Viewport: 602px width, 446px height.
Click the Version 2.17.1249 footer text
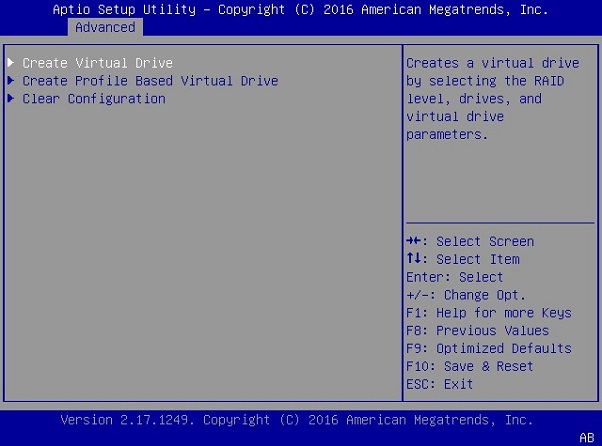pyautogui.click(x=297, y=419)
